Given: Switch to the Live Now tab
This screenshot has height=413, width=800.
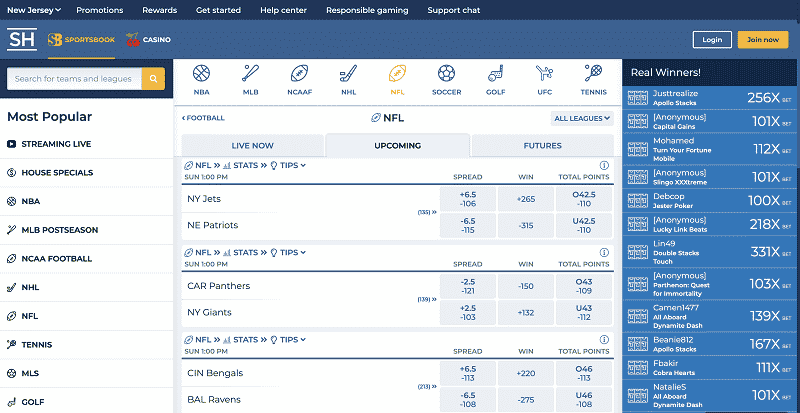Looking at the screenshot, I should [x=253, y=145].
